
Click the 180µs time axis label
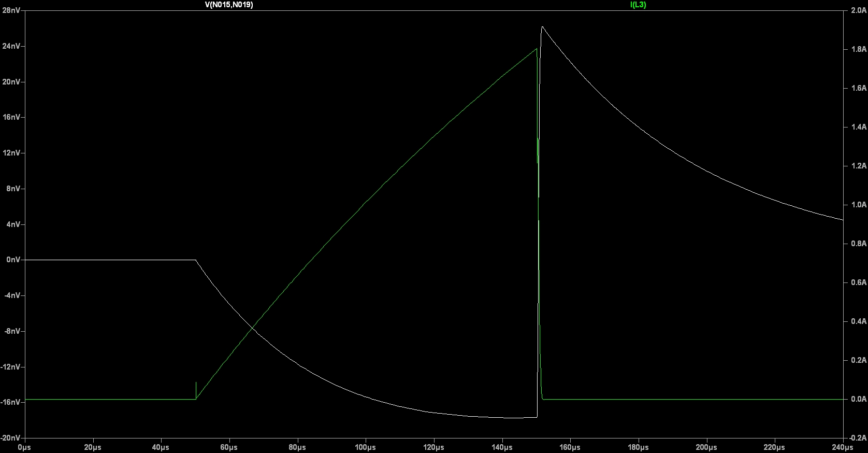(x=638, y=447)
